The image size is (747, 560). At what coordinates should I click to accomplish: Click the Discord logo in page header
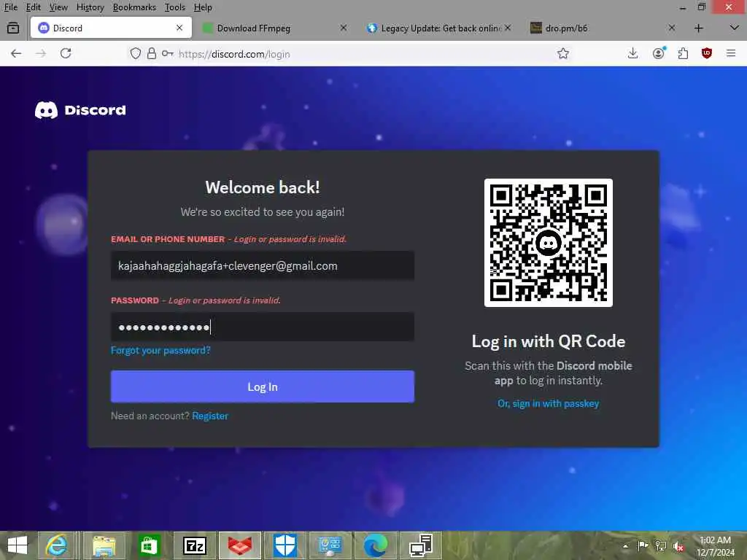coord(80,110)
